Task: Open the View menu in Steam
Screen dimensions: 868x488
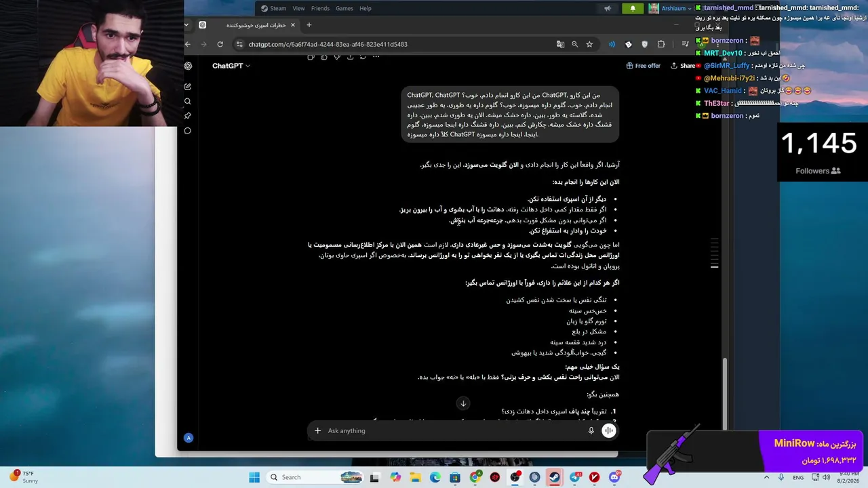Action: coord(298,8)
